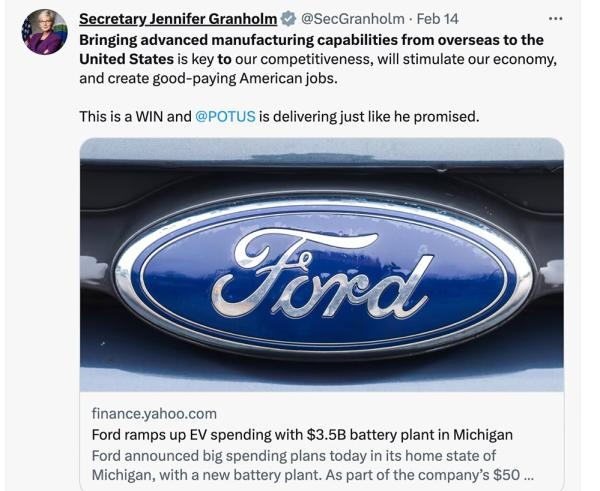Screen dimensions: 600x491
Task: Click the "This is a WIN" sentence
Action: (x=134, y=116)
